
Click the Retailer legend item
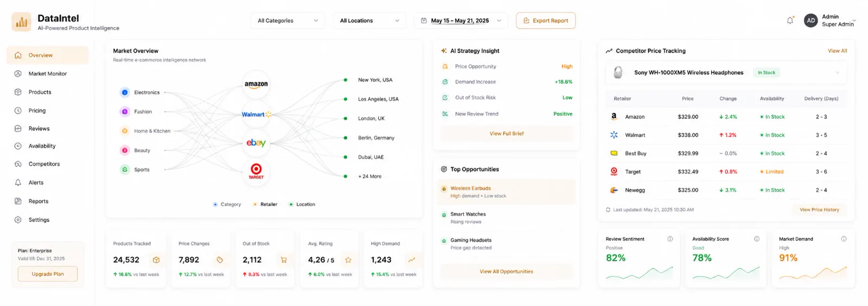tap(265, 205)
